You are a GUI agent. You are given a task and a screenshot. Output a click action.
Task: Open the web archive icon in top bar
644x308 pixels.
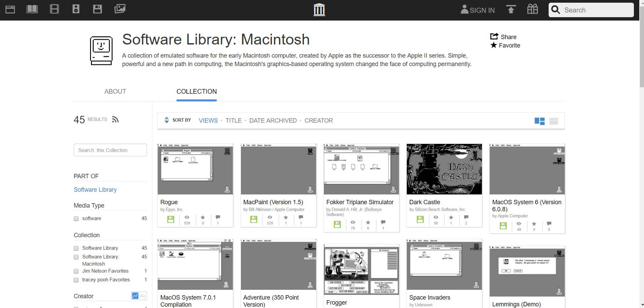click(x=10, y=9)
